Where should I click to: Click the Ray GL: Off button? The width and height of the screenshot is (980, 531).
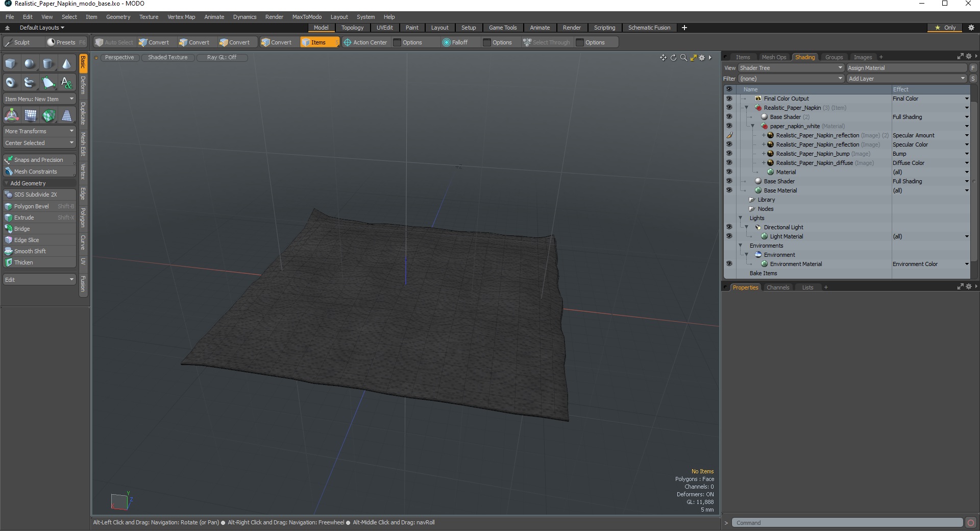pyautogui.click(x=222, y=57)
